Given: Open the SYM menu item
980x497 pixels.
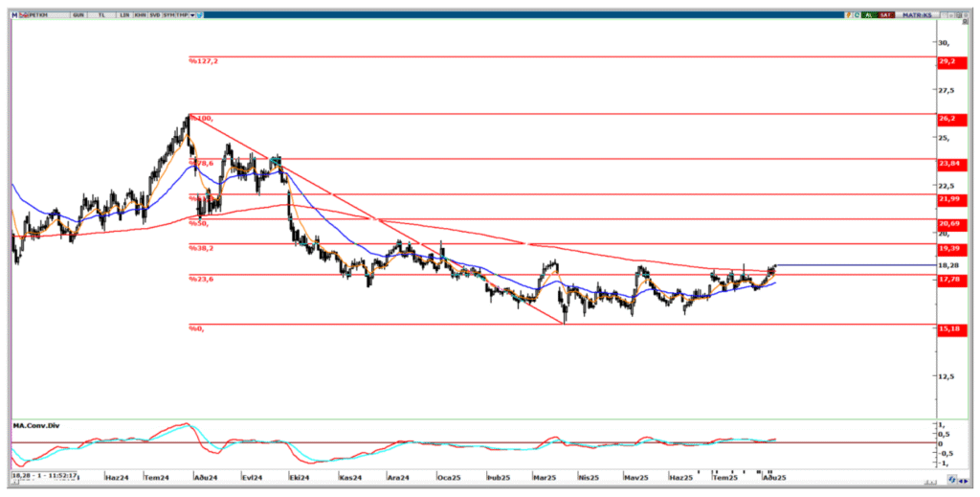Looking at the screenshot, I should (169, 15).
